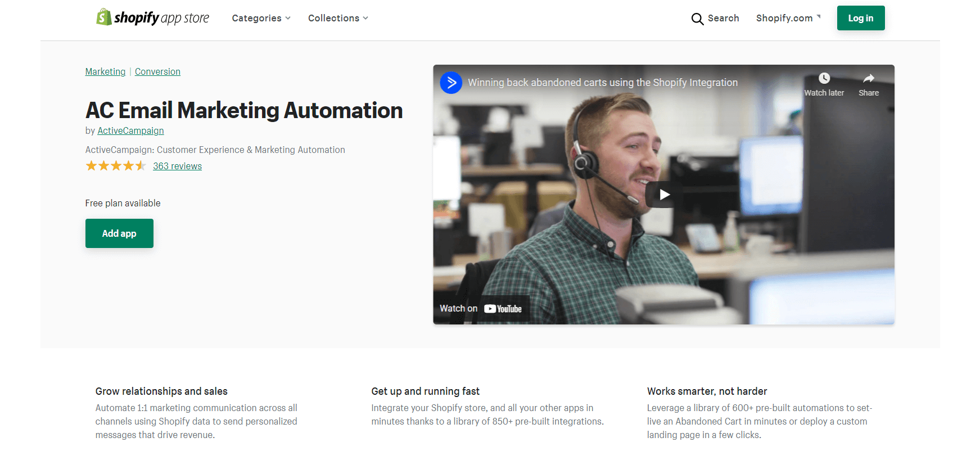Viewport: 980px width, 469px height.
Task: Open the Marketing category link
Action: click(x=105, y=71)
